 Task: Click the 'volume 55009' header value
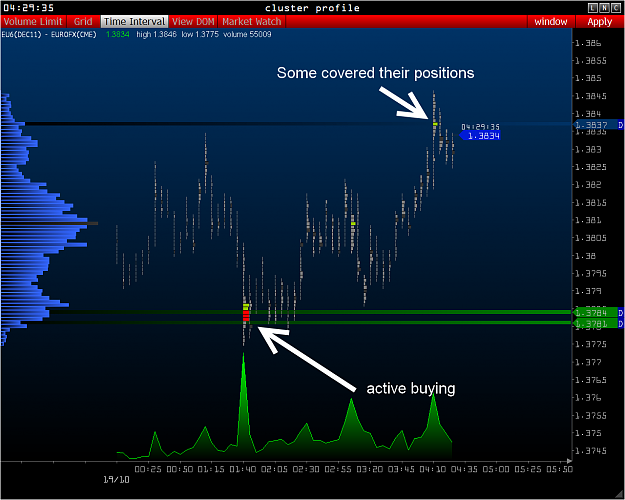pos(247,35)
